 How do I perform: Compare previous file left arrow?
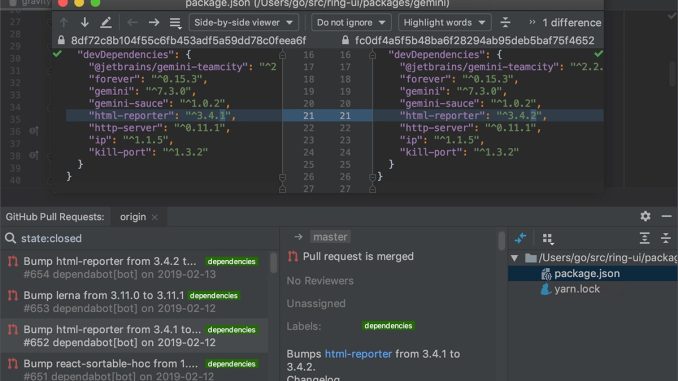coord(132,22)
